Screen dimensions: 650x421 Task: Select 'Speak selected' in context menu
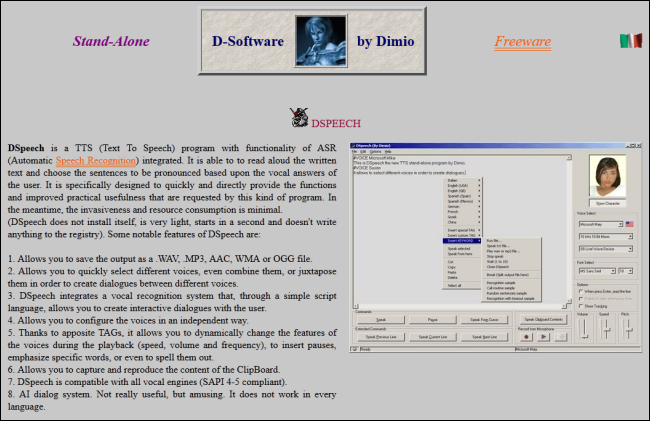(x=463, y=249)
